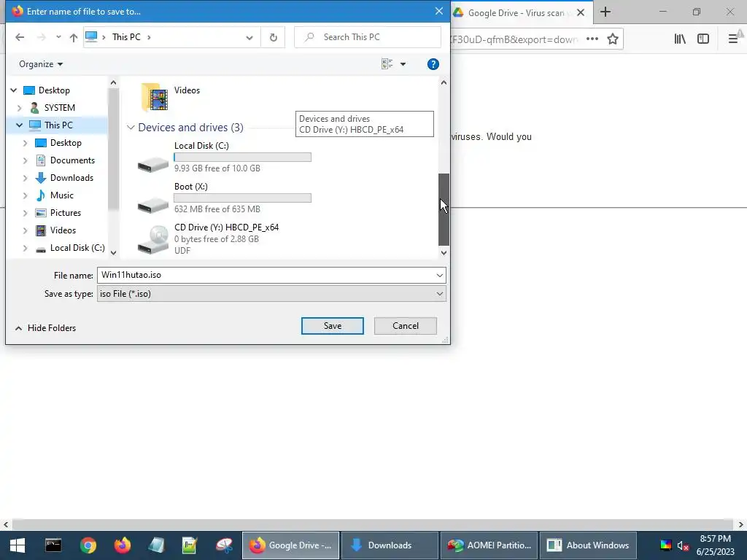Open the Organize menu

click(41, 64)
